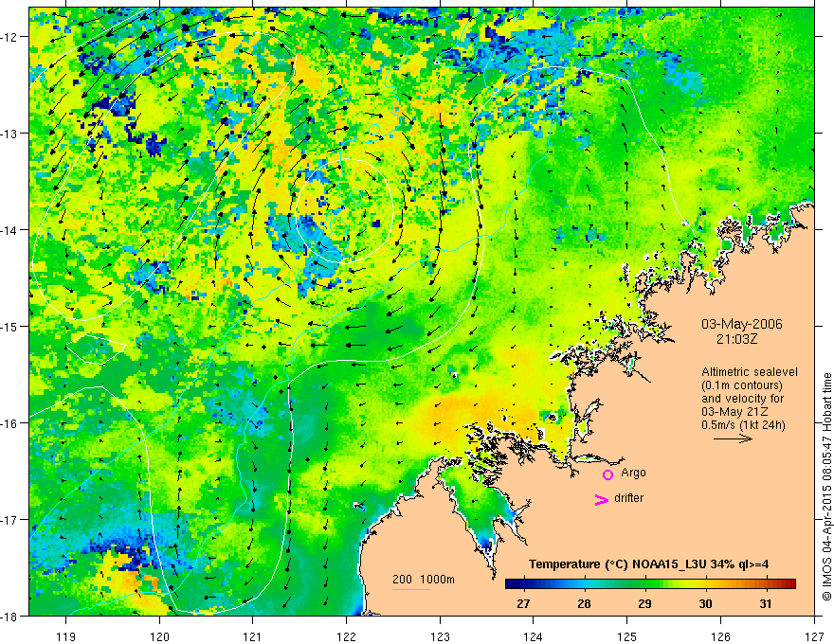Click the longitude axis label '124'
Image resolution: width=834 pixels, height=644 pixels.
[x=534, y=636]
